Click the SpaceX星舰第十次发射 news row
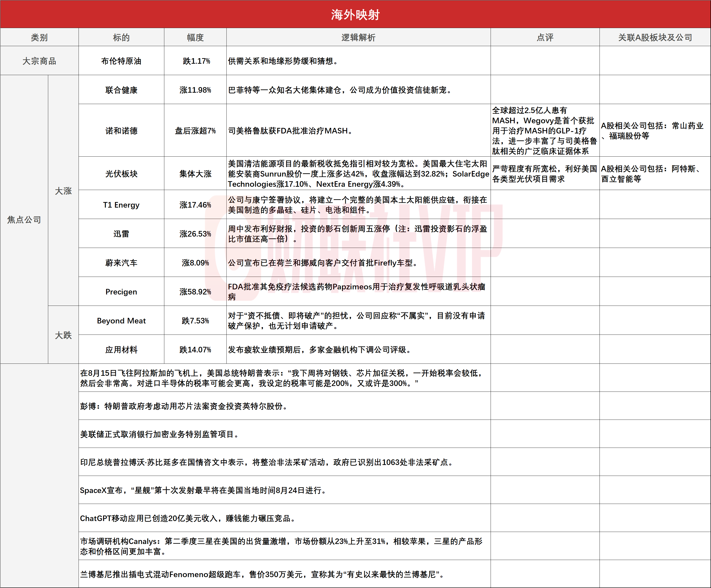Image resolution: width=711 pixels, height=588 pixels. (284, 490)
